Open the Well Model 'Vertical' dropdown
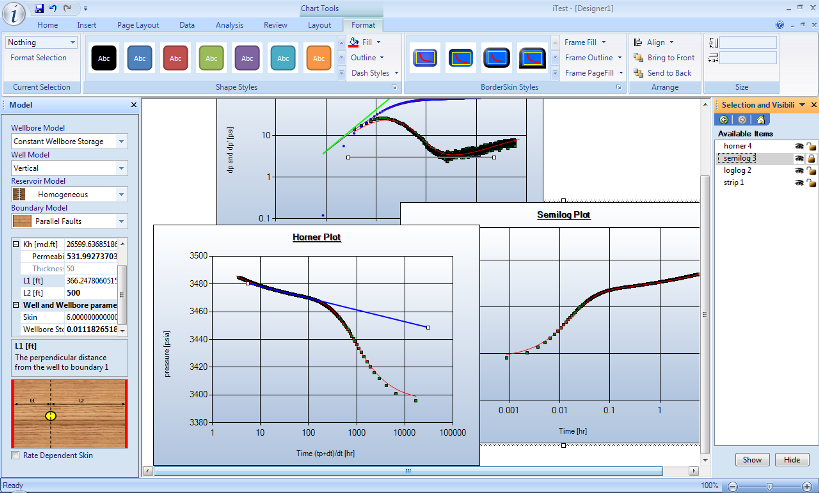The image size is (819, 493). (x=121, y=168)
